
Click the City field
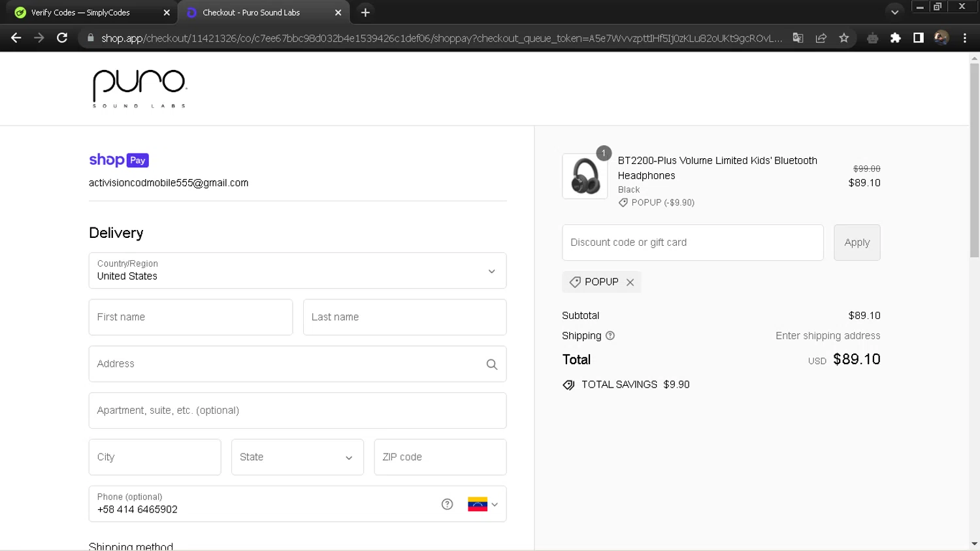pos(155,457)
